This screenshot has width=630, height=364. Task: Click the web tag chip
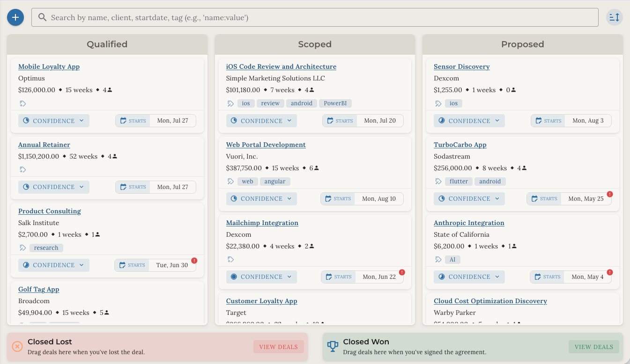coord(248,182)
